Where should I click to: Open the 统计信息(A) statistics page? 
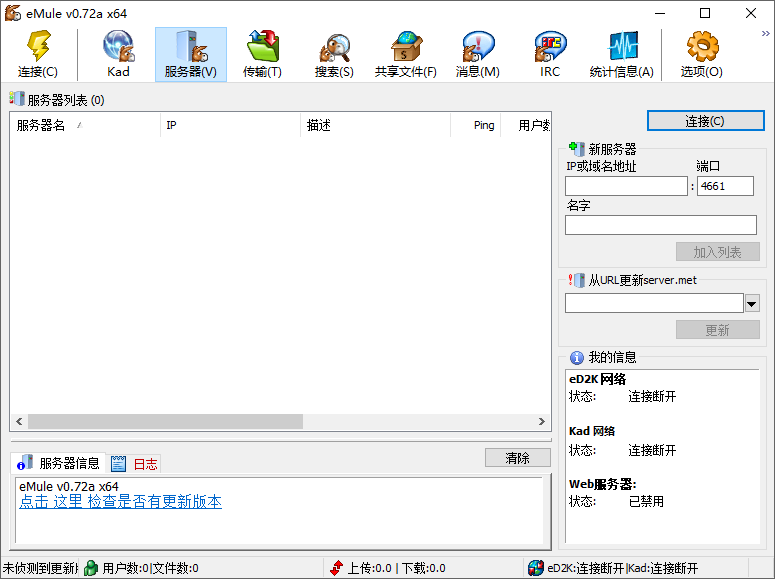(622, 54)
